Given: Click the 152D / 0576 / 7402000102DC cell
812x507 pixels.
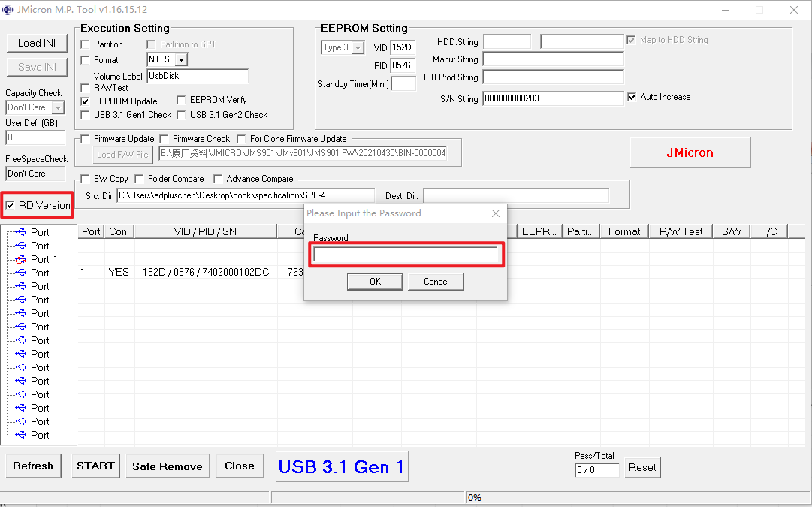Looking at the screenshot, I should click(x=206, y=273).
